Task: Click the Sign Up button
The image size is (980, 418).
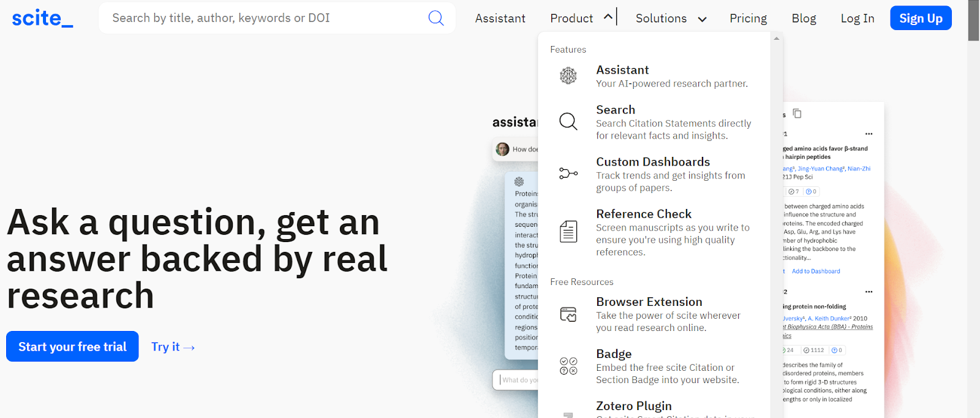Action: [921, 18]
